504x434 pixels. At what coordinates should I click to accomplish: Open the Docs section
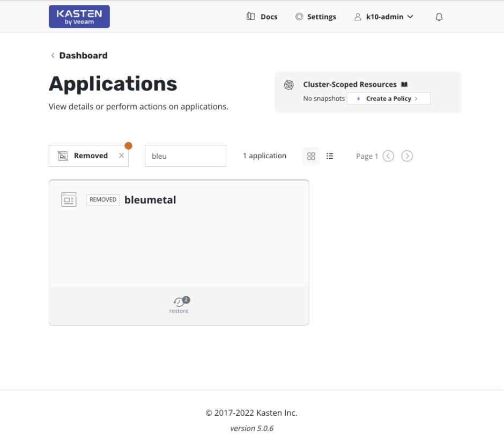click(262, 17)
